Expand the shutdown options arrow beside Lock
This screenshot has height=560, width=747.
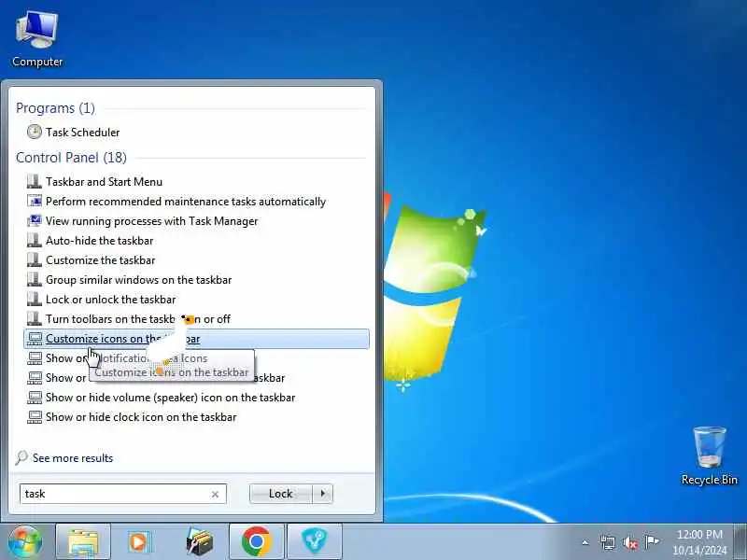(323, 494)
